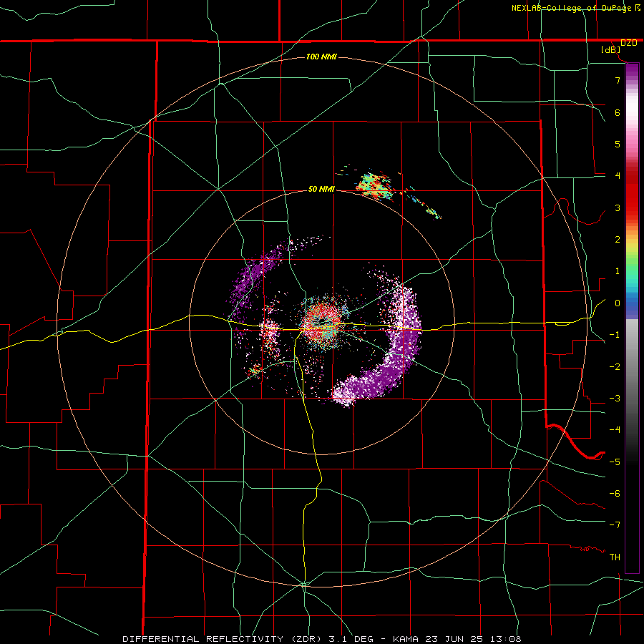Click the 0 value on the scale
The image size is (644, 644).
click(x=618, y=303)
